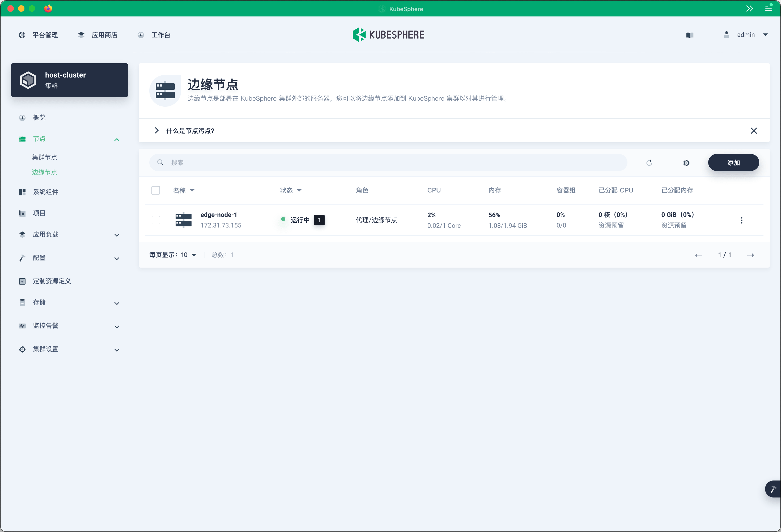Click the documentation book icon near admin
781x532 pixels.
pyautogui.click(x=690, y=35)
